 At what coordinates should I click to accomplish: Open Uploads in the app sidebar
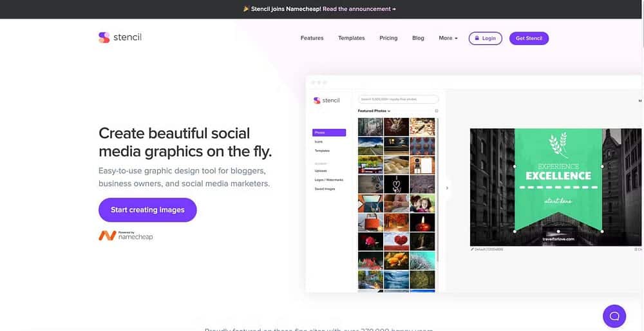320,171
